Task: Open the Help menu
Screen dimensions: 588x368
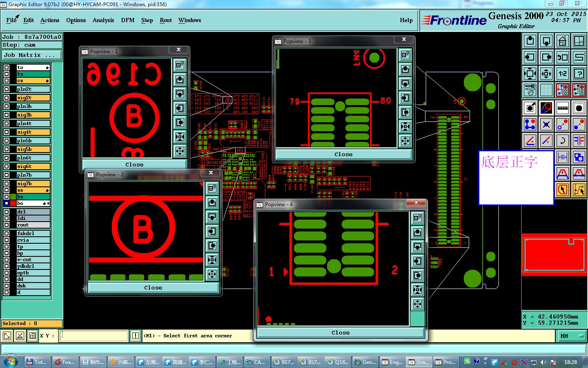Action: click(406, 20)
